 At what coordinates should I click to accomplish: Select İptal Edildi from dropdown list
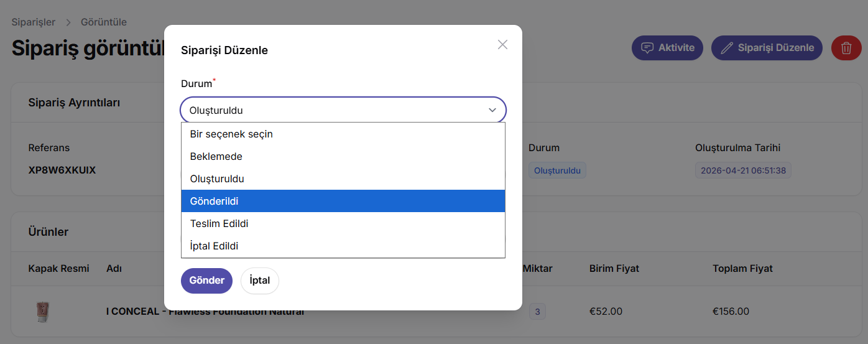pos(343,246)
